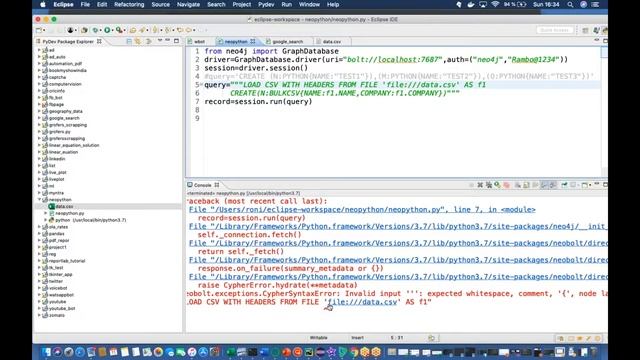
Task: Select the computervision project
Action: click(65, 84)
